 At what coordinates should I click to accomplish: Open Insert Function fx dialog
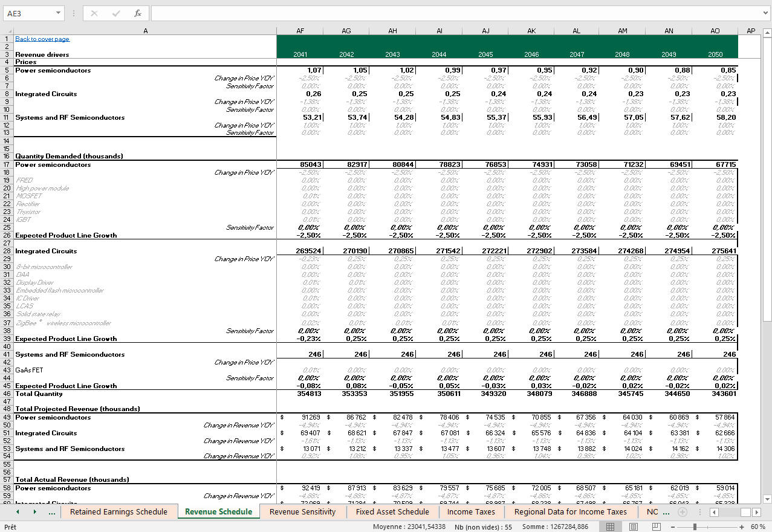(x=138, y=13)
